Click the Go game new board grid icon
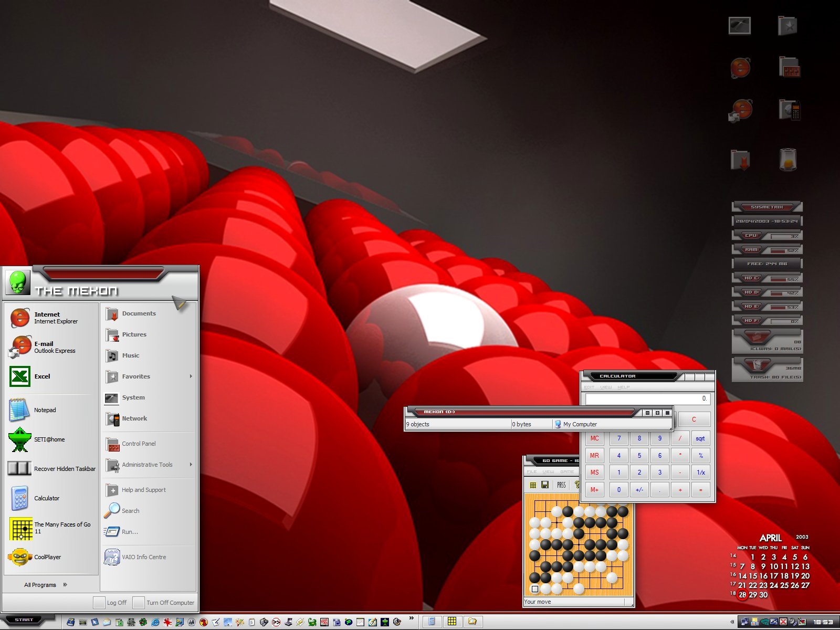This screenshot has width=840, height=630. point(533,485)
